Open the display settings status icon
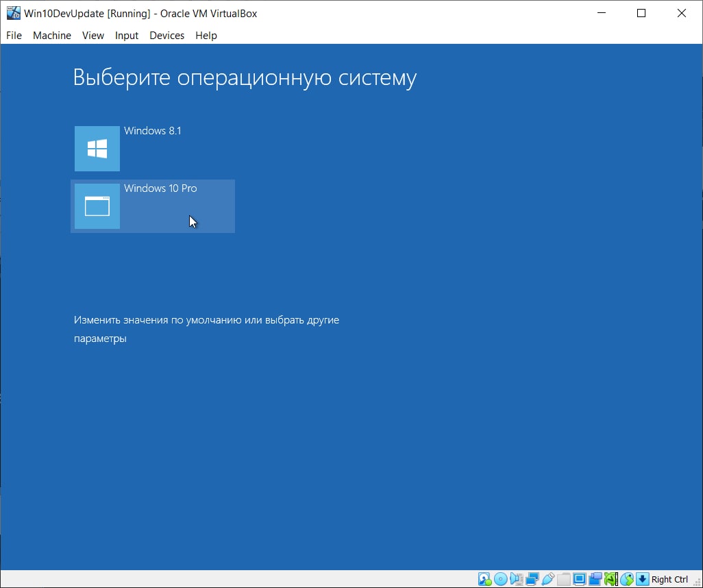Image resolution: width=703 pixels, height=588 pixels. pyautogui.click(x=580, y=579)
